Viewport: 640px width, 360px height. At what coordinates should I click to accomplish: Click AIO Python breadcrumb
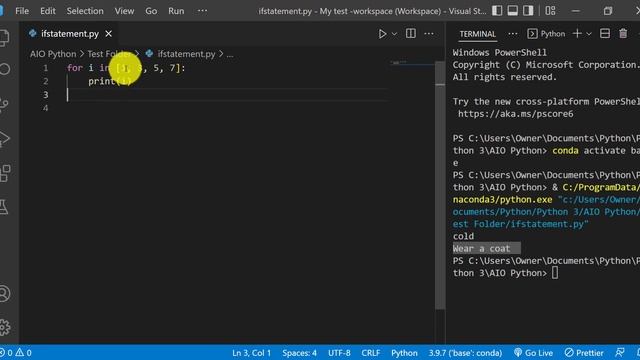pos(53,54)
